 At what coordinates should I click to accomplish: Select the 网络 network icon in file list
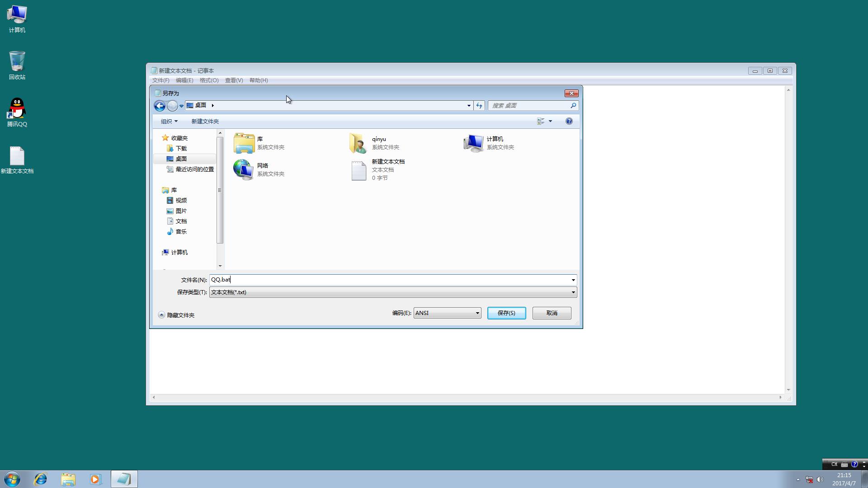coord(244,170)
